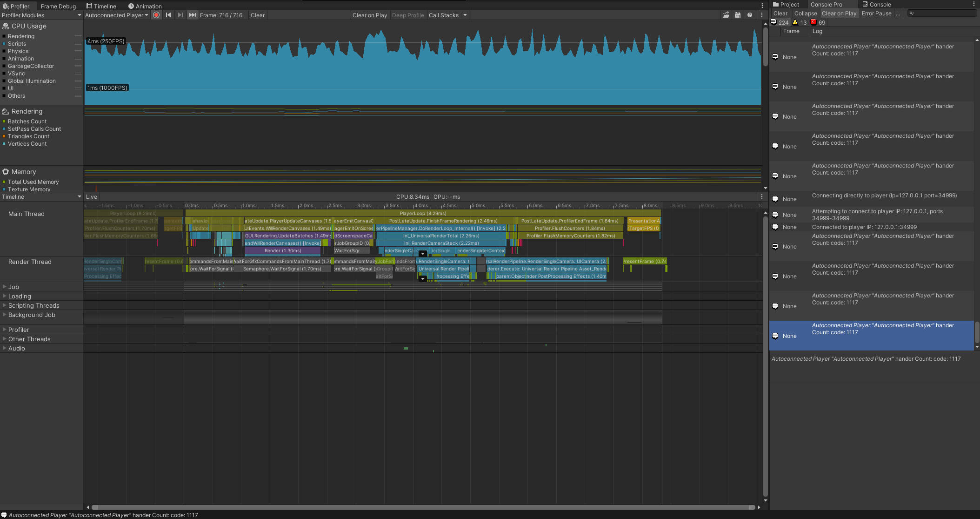
Task: Open the Profiler Modules dropdown
Action: pyautogui.click(x=41, y=15)
